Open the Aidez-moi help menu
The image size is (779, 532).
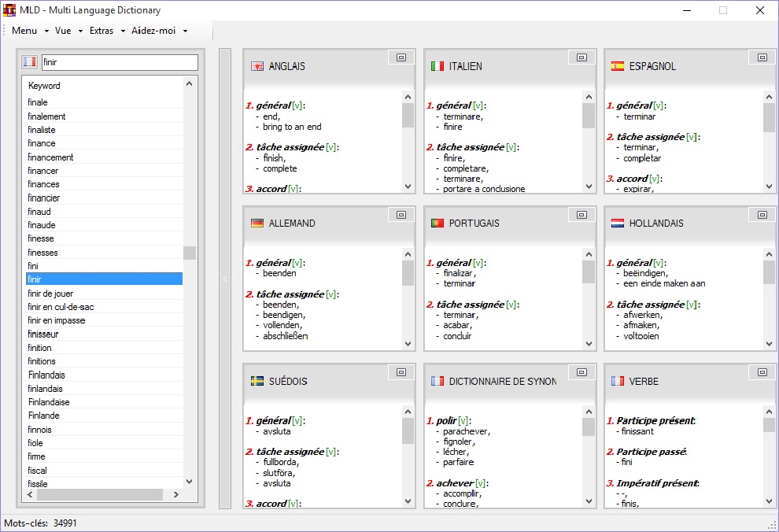click(159, 31)
